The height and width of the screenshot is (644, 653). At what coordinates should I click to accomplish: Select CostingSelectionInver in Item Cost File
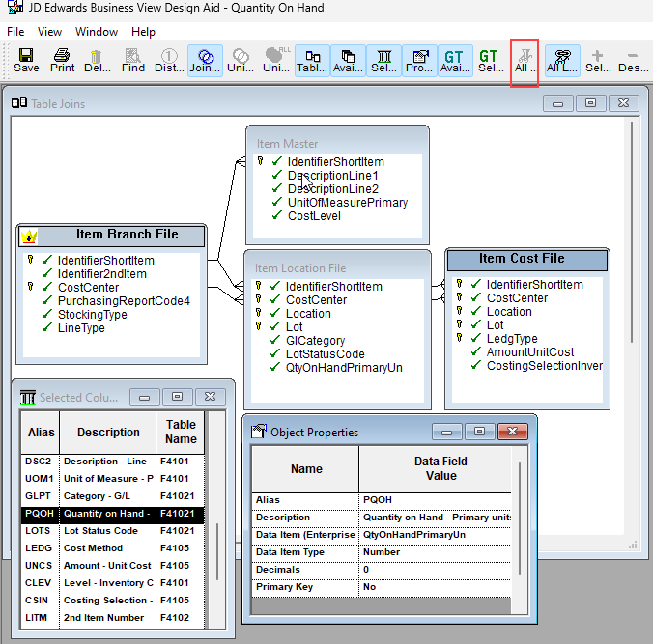[x=544, y=366]
